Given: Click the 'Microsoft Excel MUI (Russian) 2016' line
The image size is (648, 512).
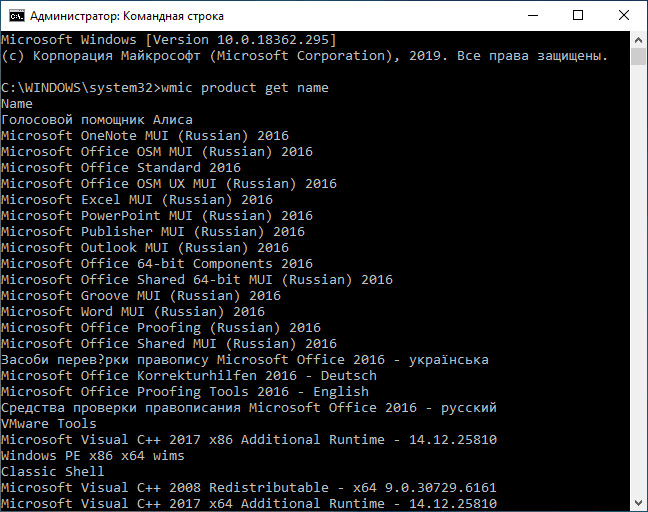Looking at the screenshot, I should 137,200.
